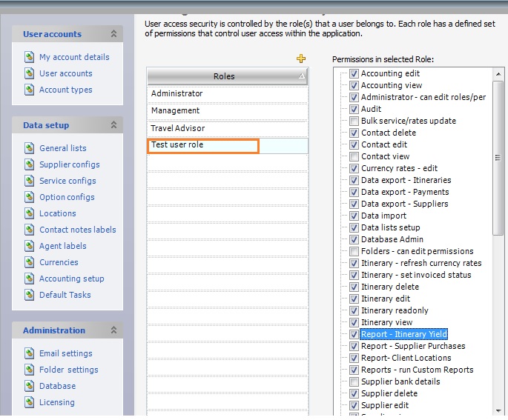Open the Accounting setup link
The width and height of the screenshot is (508, 420).
(x=71, y=279)
